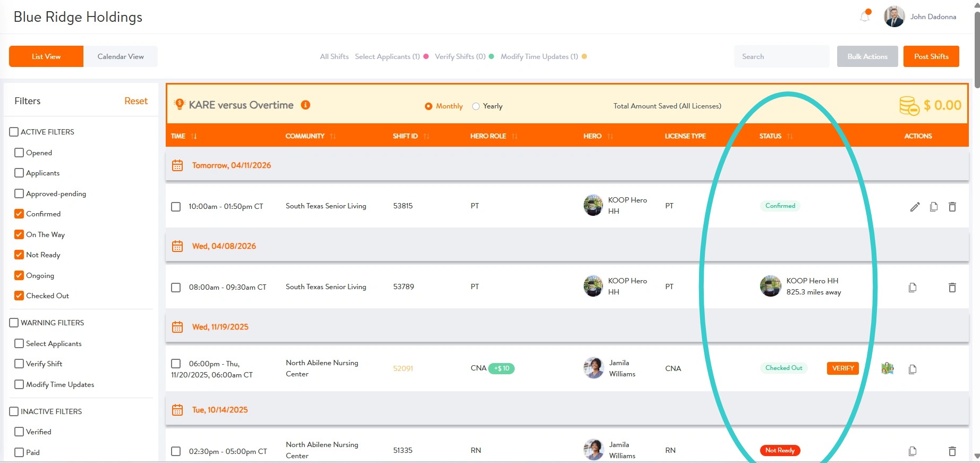This screenshot has height=463, width=980.
Task: Focus the Search input field
Action: click(x=782, y=56)
